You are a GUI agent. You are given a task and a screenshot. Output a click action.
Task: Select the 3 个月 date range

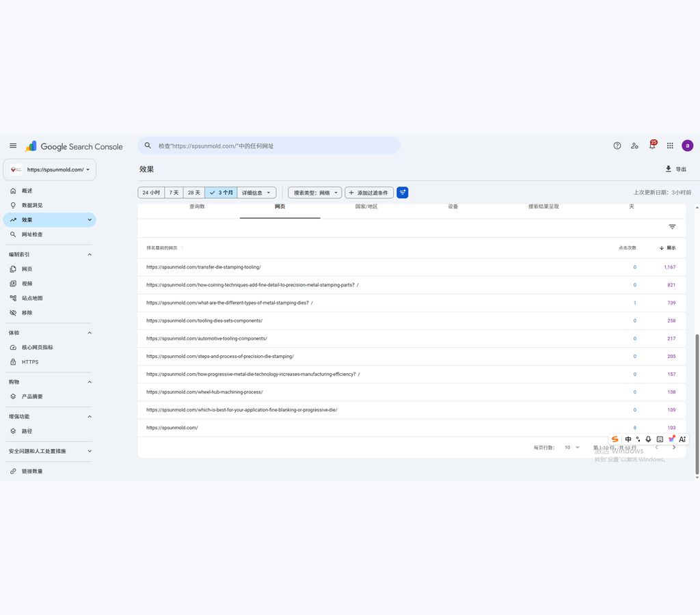click(x=221, y=192)
